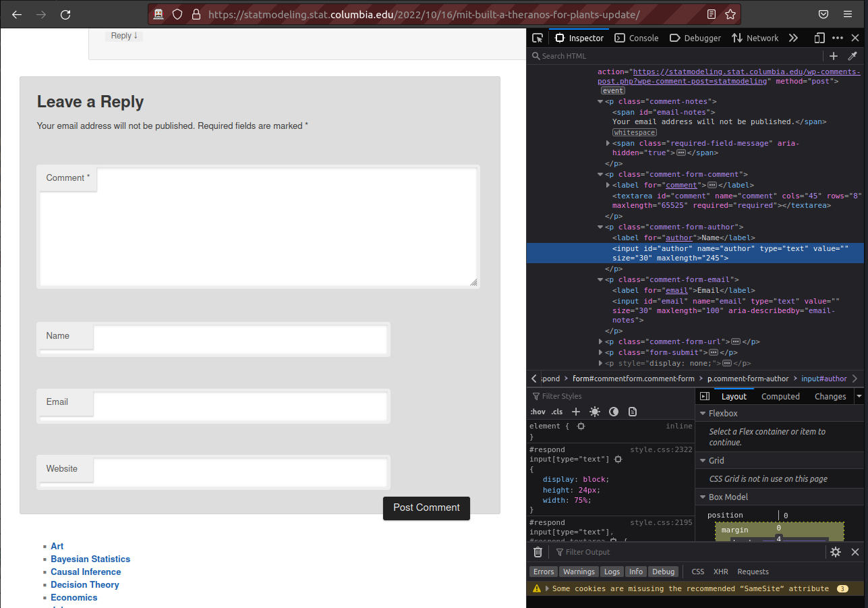Screen dimensions: 868x608
Task: Click the extension icon left of the shield
Action: pos(158,14)
